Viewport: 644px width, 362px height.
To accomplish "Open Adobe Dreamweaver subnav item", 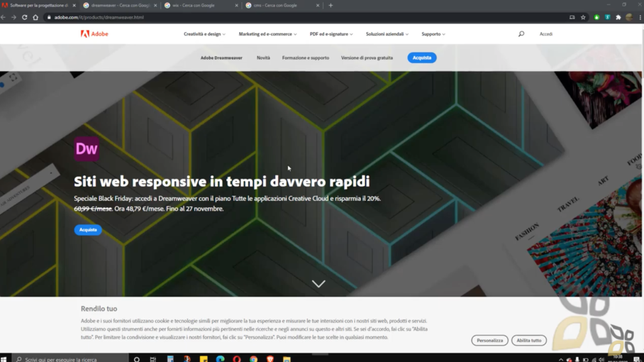I will pyautogui.click(x=221, y=58).
